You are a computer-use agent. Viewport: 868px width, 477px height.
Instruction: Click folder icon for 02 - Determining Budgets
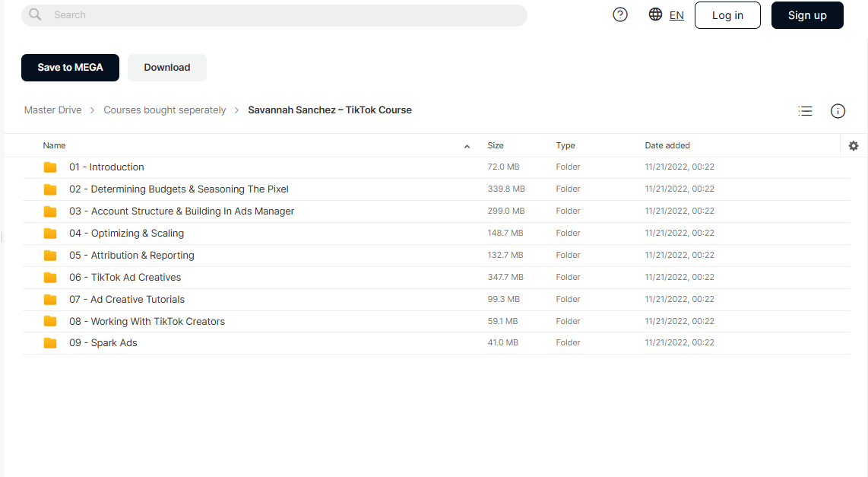(50, 189)
